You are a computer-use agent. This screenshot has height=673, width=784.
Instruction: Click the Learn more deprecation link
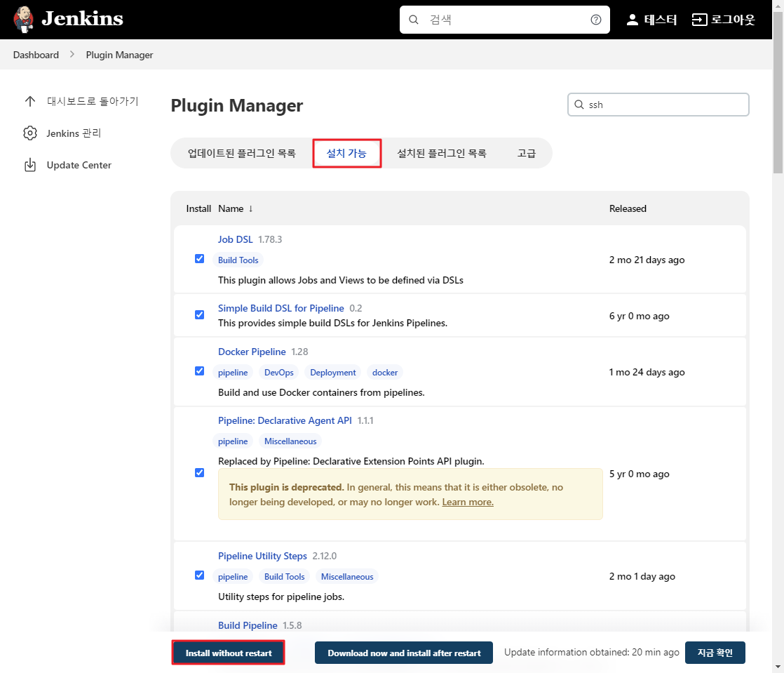(x=468, y=502)
